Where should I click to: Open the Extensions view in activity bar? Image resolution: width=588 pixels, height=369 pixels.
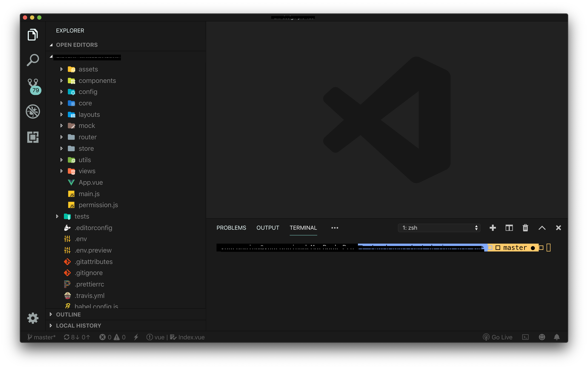coord(33,137)
